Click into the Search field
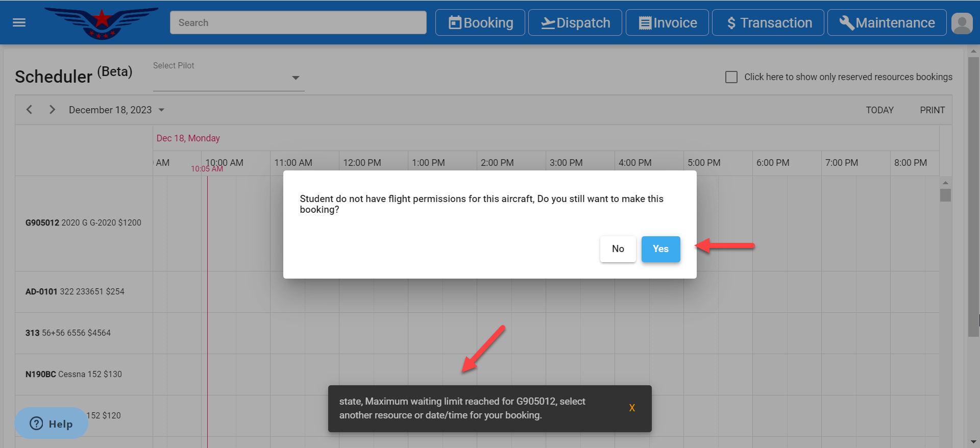Screen dimensions: 980x448 [298, 23]
